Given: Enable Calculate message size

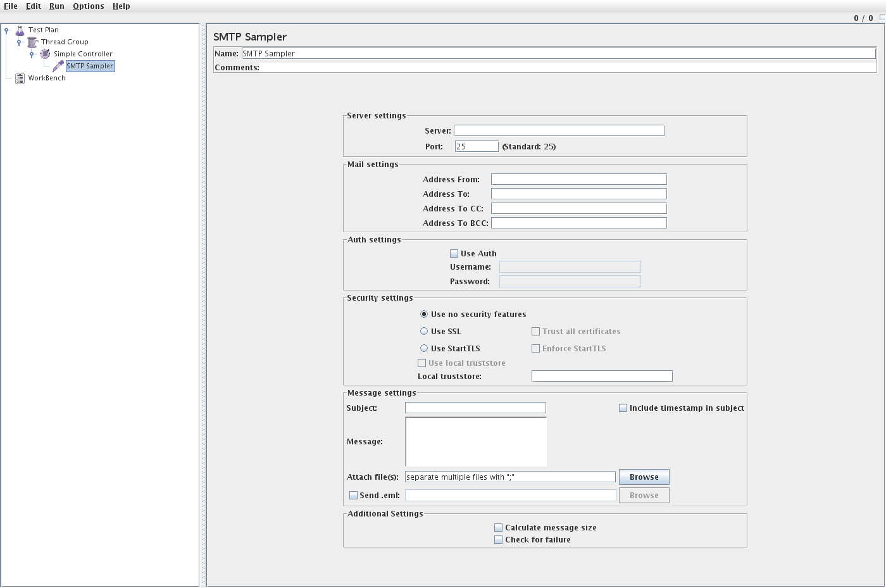Looking at the screenshot, I should 498,527.
